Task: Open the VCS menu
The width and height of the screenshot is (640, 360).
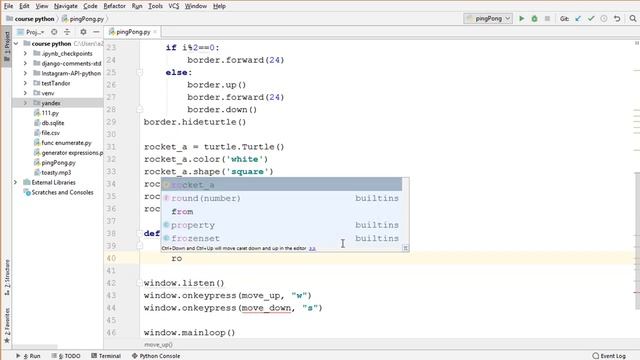Action: pyautogui.click(x=173, y=6)
